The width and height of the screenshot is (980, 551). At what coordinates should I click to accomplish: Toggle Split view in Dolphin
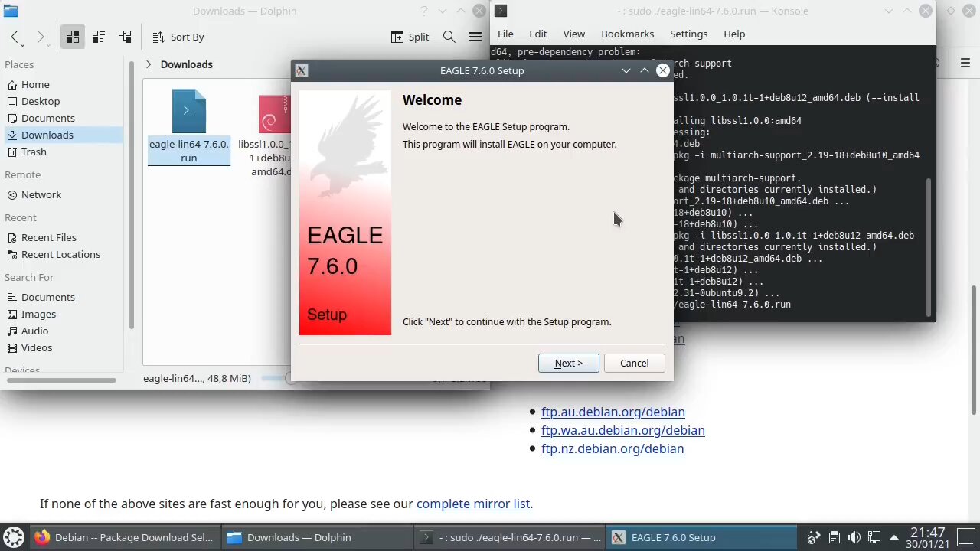coord(410,37)
